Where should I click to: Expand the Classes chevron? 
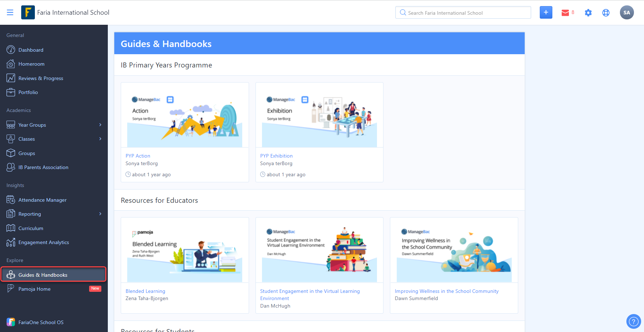100,139
